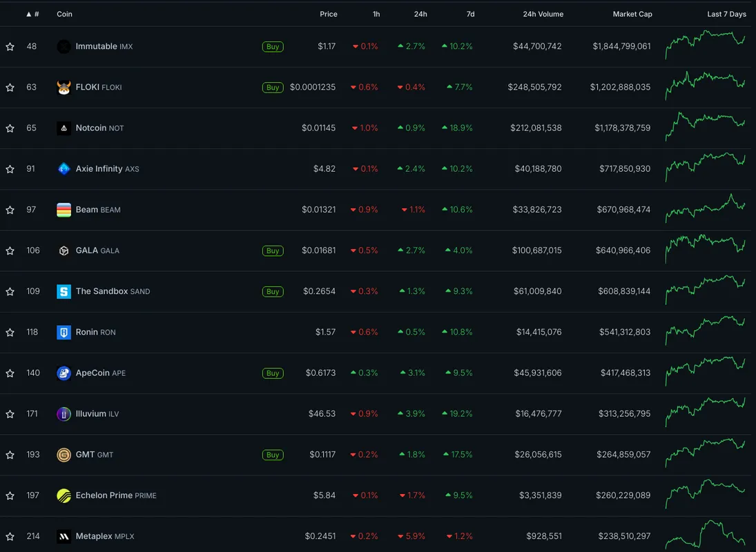Sort by 7d change header
Screen dimensions: 756x552
471,14
